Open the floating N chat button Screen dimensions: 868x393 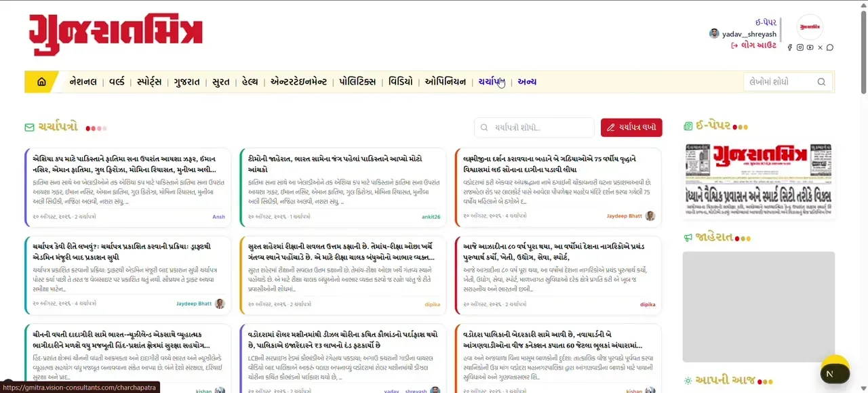pos(835,373)
